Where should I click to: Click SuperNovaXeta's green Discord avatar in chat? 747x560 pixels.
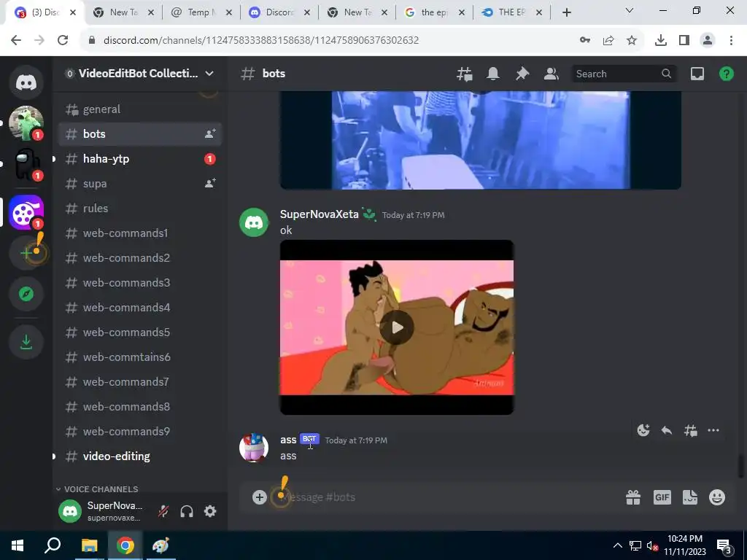[254, 222]
